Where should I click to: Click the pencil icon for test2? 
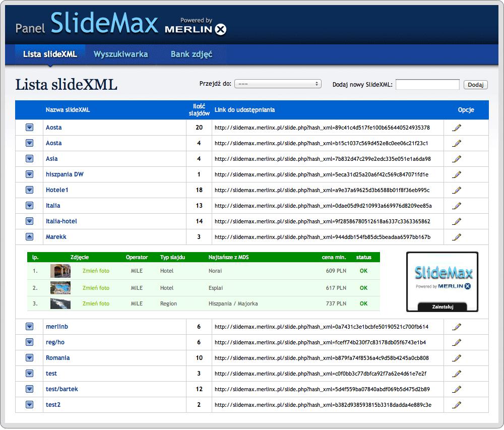tap(457, 405)
